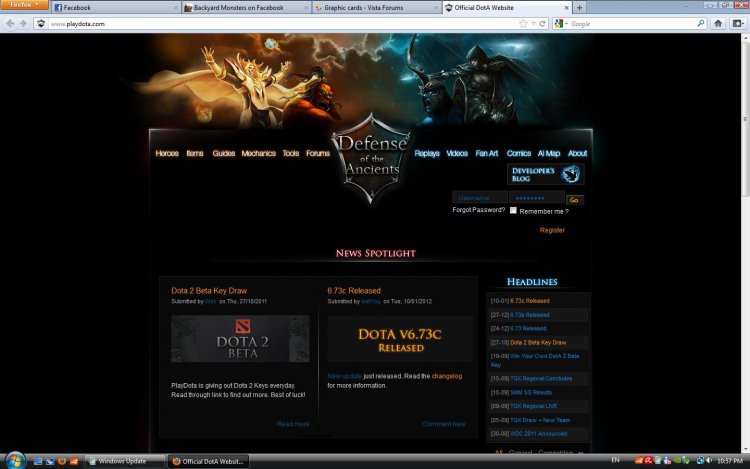750x469 pixels.
Task: Close the Official DotA Website tab
Action: (567, 8)
